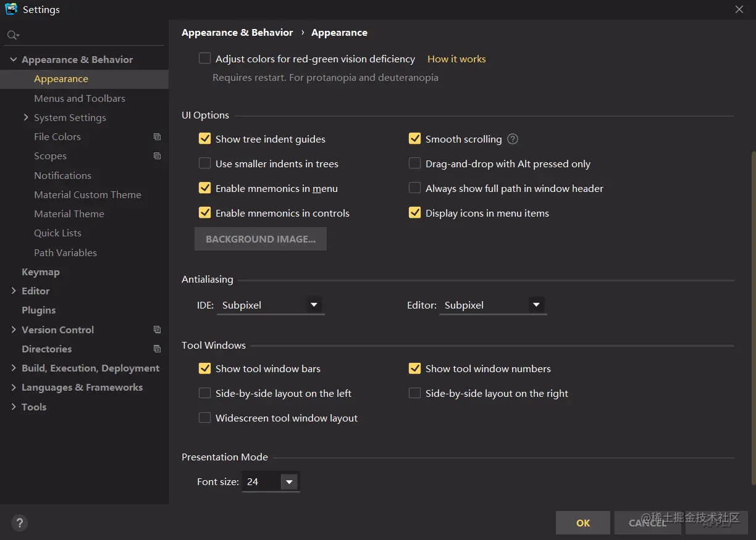
Task: Disable Show tree indent guides
Action: 205,139
